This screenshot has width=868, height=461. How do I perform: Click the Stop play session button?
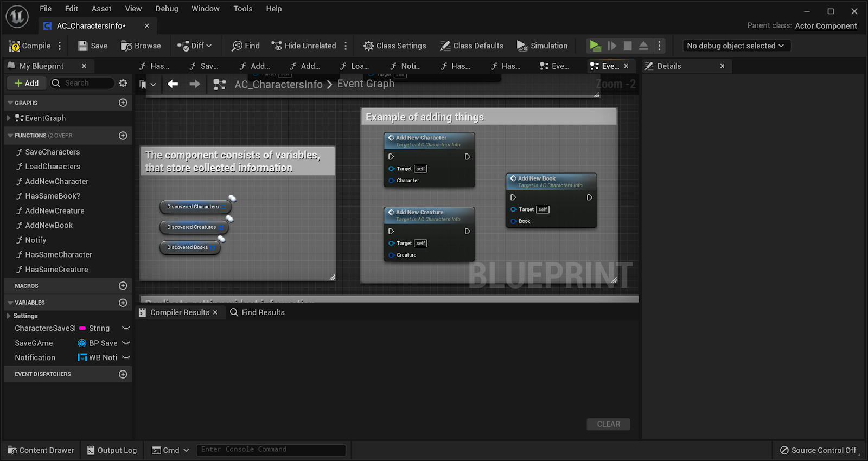628,46
